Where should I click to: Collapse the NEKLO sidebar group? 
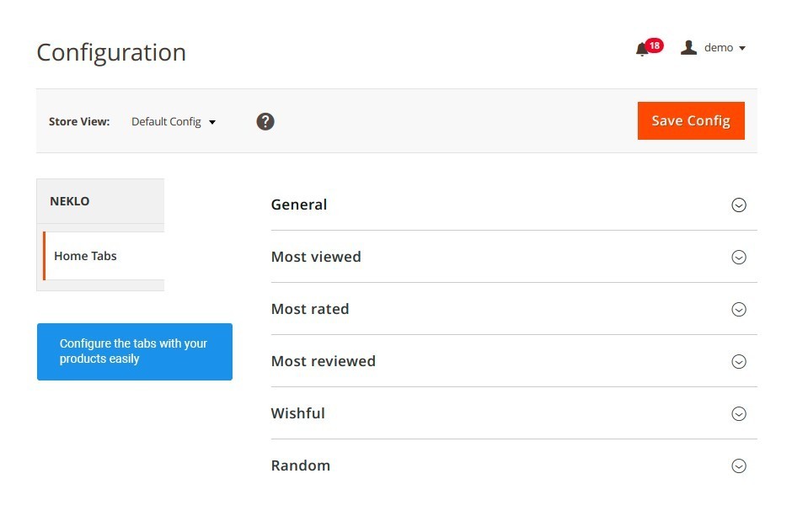coord(100,201)
